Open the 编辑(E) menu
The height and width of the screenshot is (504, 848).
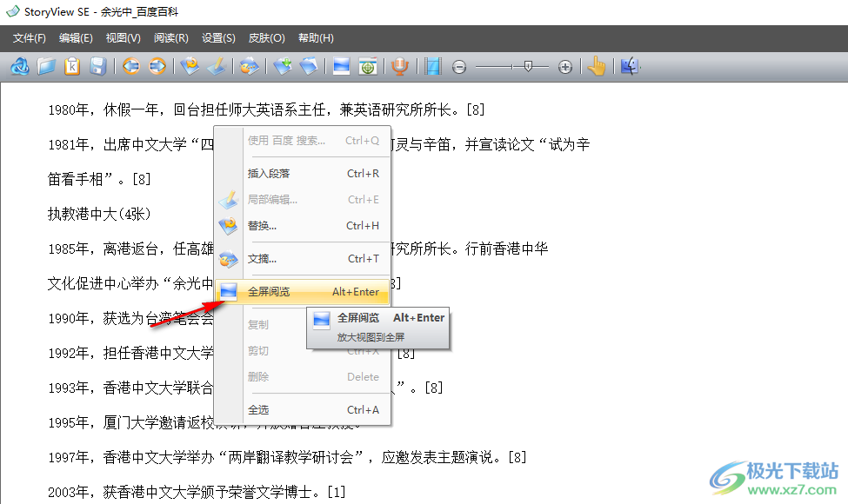click(76, 38)
